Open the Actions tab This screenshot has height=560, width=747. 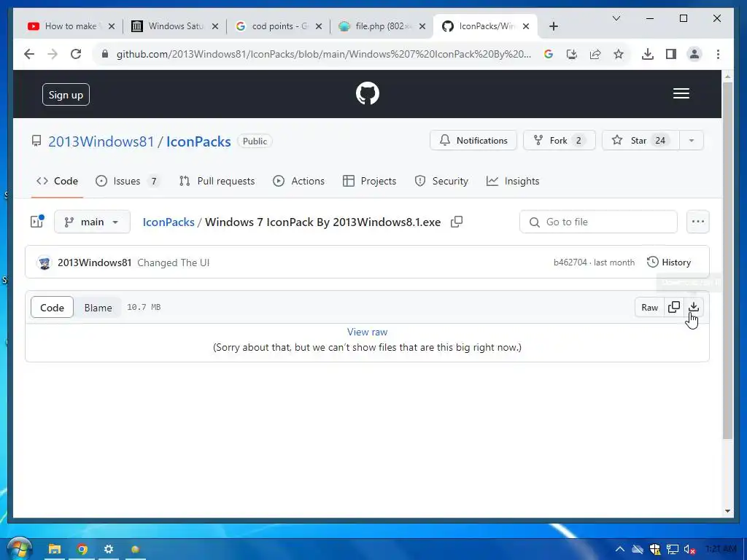(298, 181)
